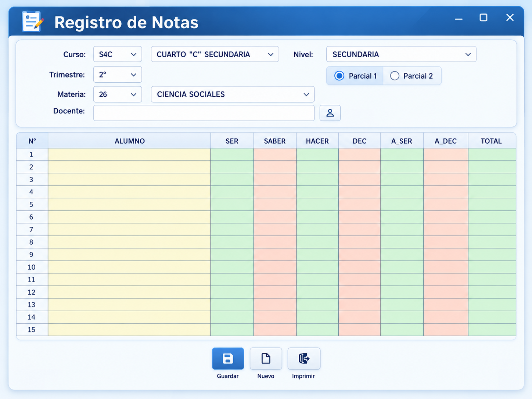Image resolution: width=532 pixels, height=399 pixels.
Task: Click into the Docente input field
Action: point(204,113)
